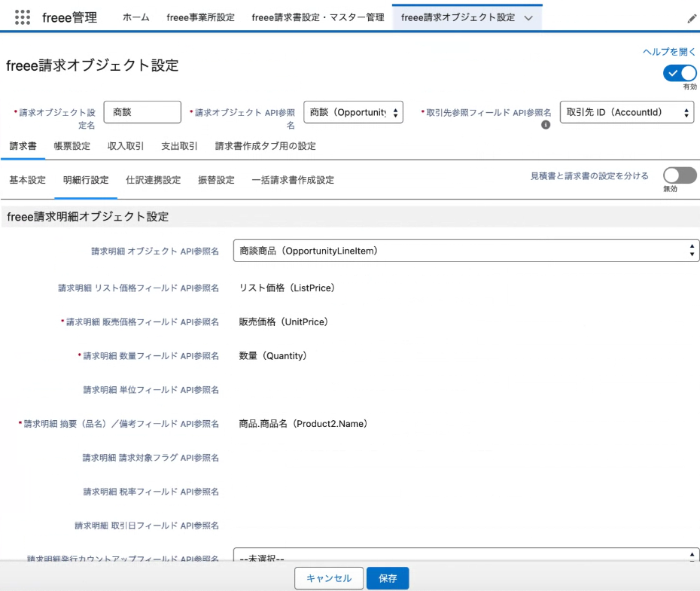Open the 一括請求書作成設定 sub-tab

point(293,180)
